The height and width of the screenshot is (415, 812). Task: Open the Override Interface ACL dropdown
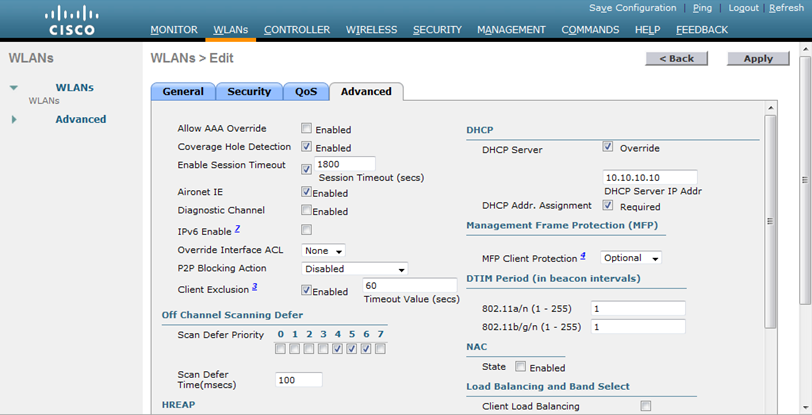pyautogui.click(x=324, y=251)
